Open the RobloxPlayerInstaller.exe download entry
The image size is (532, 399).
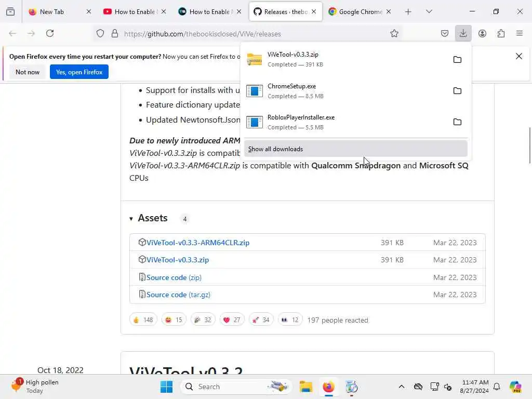[x=345, y=122]
